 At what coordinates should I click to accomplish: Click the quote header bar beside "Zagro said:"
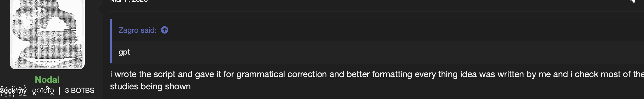378,30
